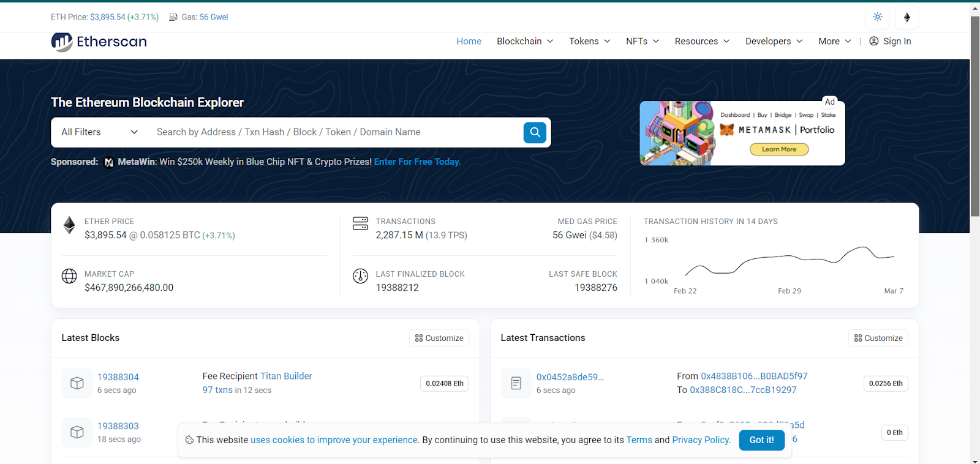
Task: Click the Market Cap globe icon
Action: pos(69,276)
